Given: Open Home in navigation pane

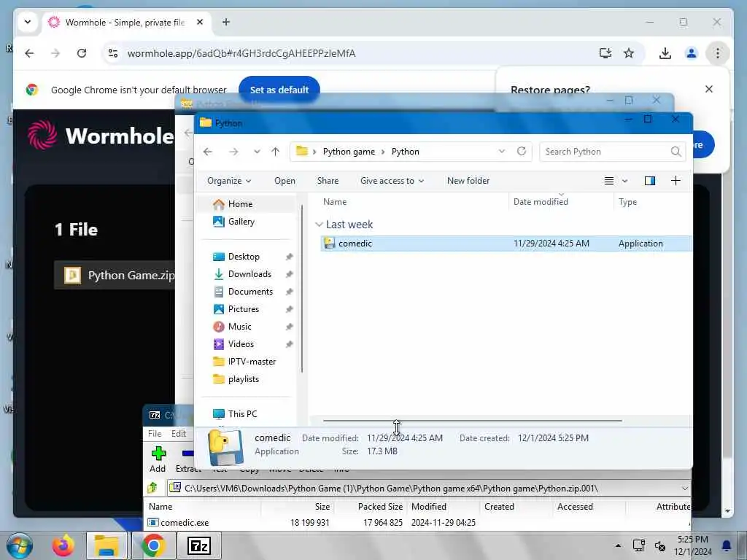Looking at the screenshot, I should click(240, 204).
